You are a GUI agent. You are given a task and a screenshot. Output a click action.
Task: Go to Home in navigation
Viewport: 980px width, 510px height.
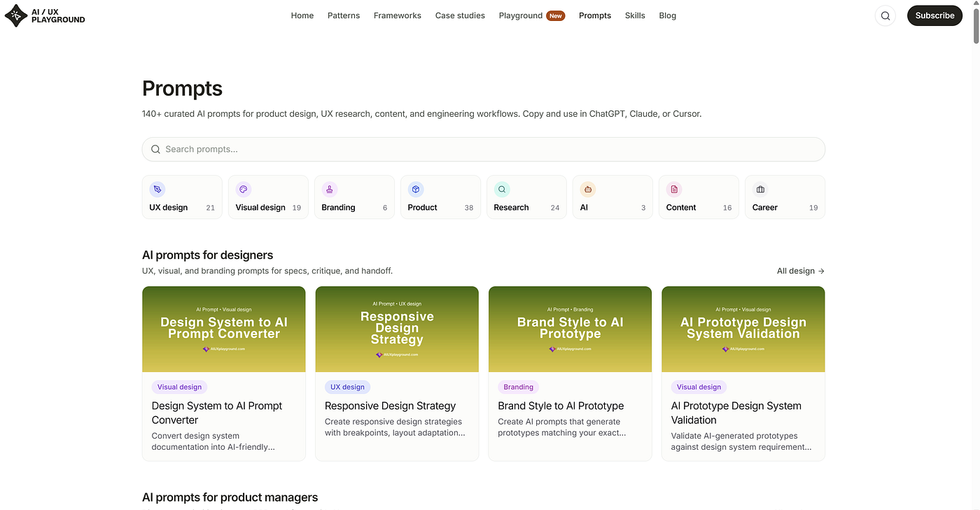click(302, 15)
